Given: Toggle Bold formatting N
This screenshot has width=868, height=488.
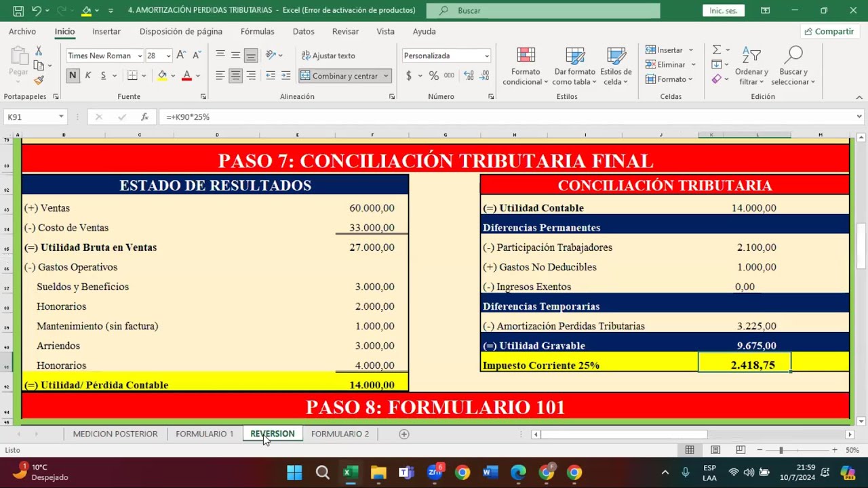Looking at the screenshot, I should pos(73,75).
